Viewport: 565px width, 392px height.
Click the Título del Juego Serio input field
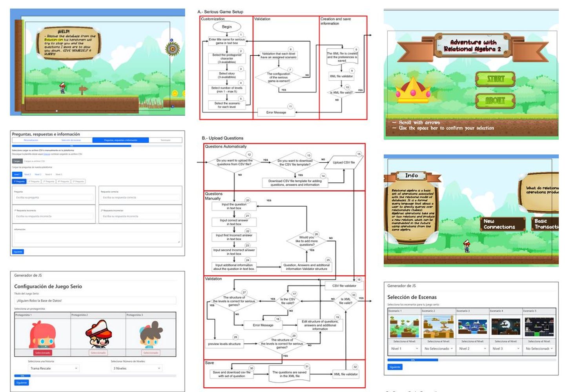coord(95,301)
